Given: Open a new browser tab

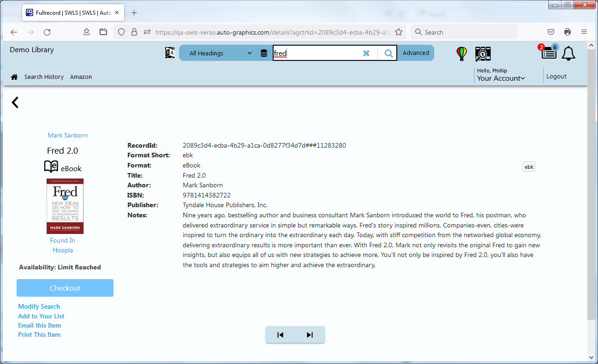Looking at the screenshot, I should (x=134, y=13).
